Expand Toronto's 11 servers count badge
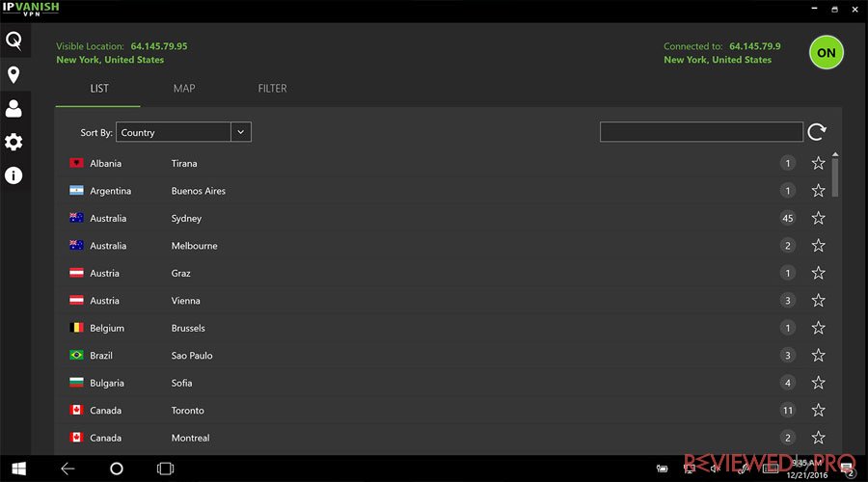The height and width of the screenshot is (482, 868). [788, 410]
